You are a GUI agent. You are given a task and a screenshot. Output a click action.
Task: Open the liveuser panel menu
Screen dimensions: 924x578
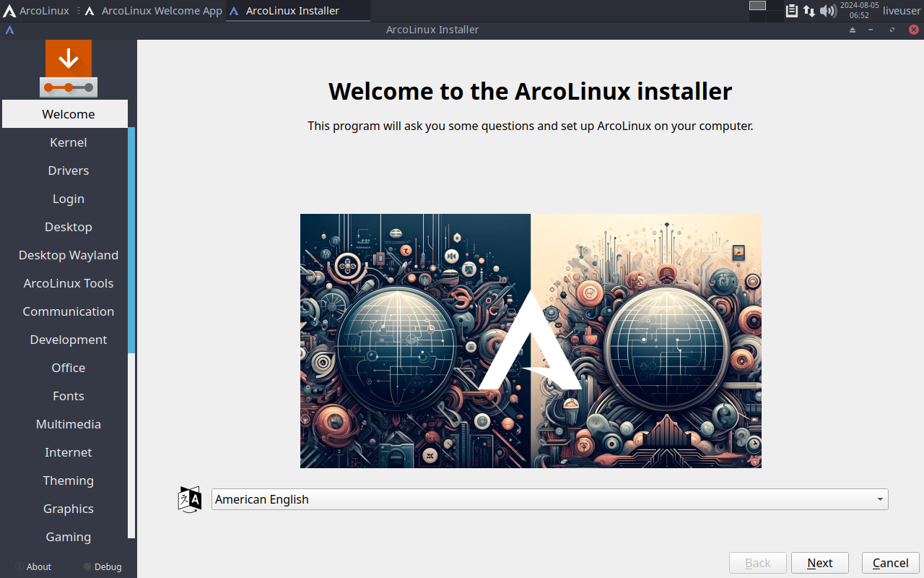(x=901, y=11)
